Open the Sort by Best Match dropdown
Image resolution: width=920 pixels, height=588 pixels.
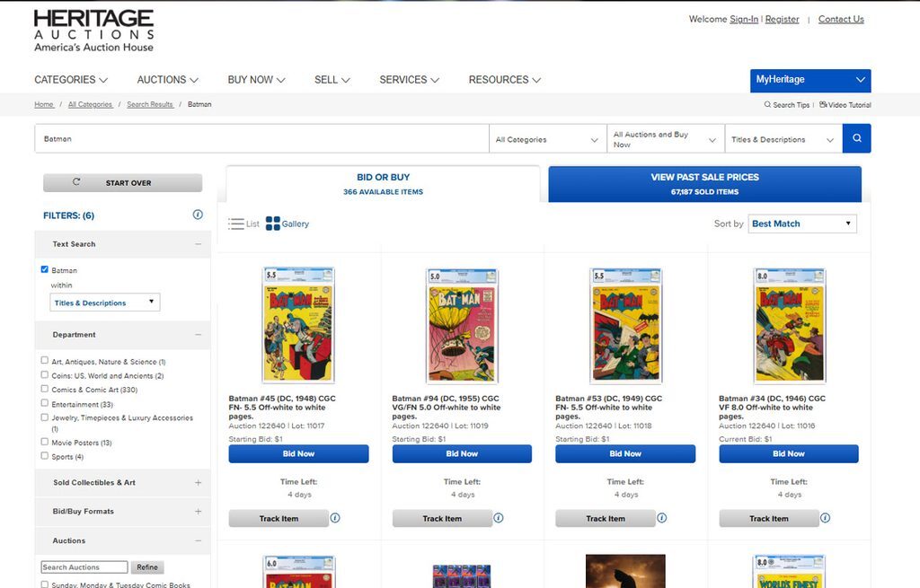tap(802, 224)
